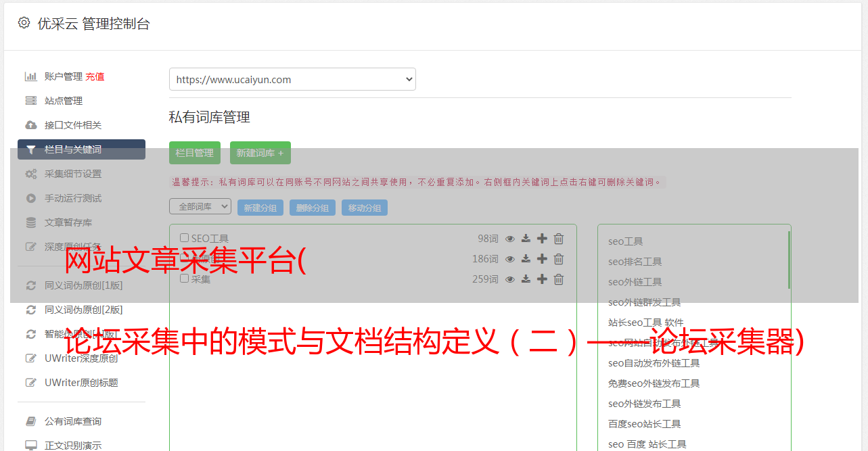
Task: Open 采集细节设置 in the sidebar
Action: pyautogui.click(x=73, y=174)
